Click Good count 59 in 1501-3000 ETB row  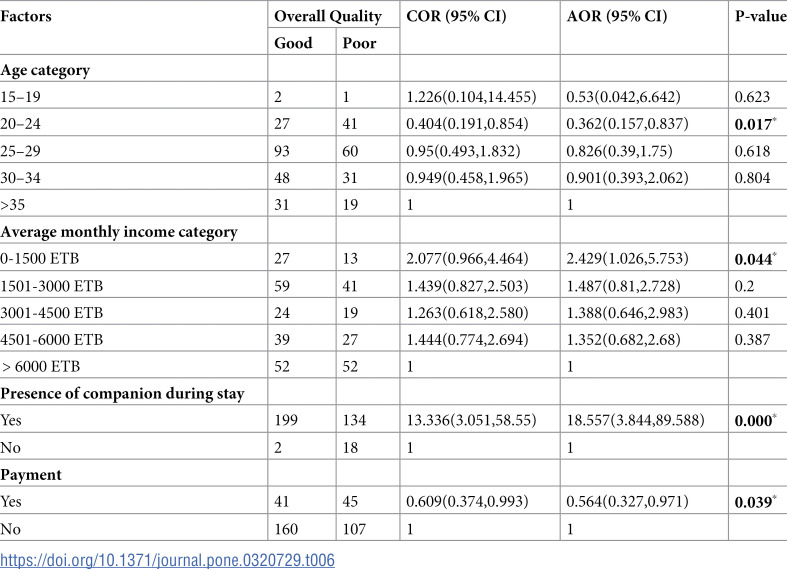(282, 286)
